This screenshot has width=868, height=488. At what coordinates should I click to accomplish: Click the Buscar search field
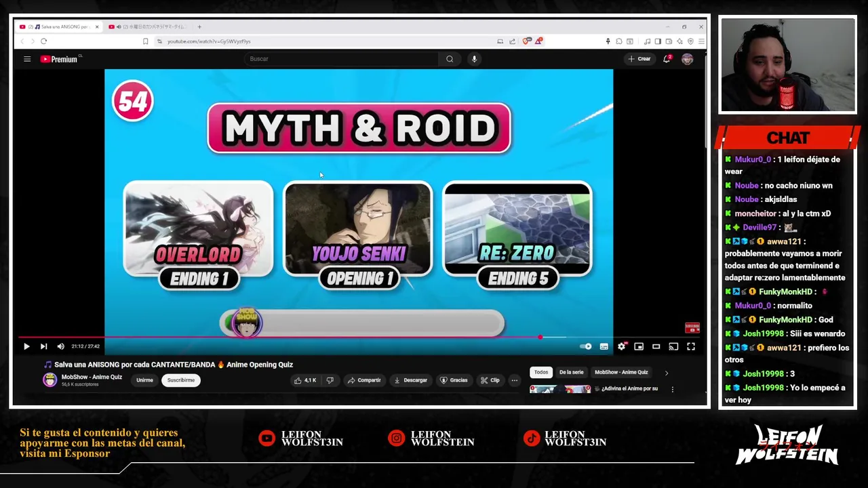click(342, 59)
